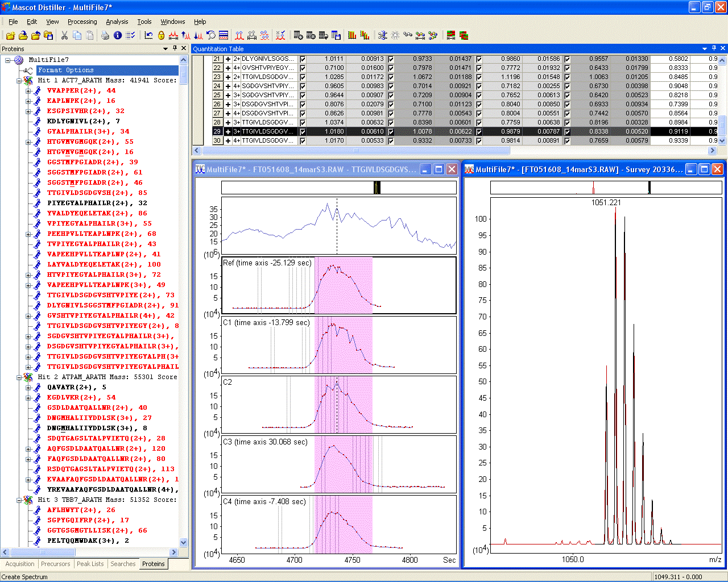Screen dimensions: 728x582
Task: Click the Save icon with blue floppy disk
Action: (49, 35)
